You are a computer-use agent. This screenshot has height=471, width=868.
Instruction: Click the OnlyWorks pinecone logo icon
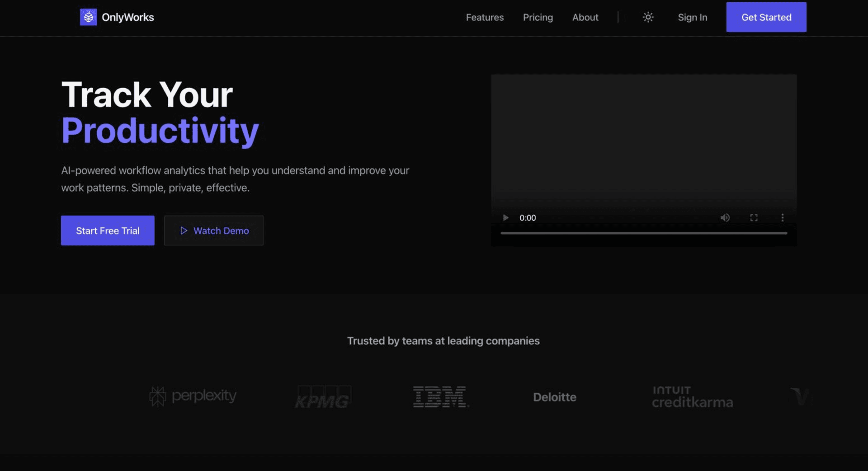[89, 17]
